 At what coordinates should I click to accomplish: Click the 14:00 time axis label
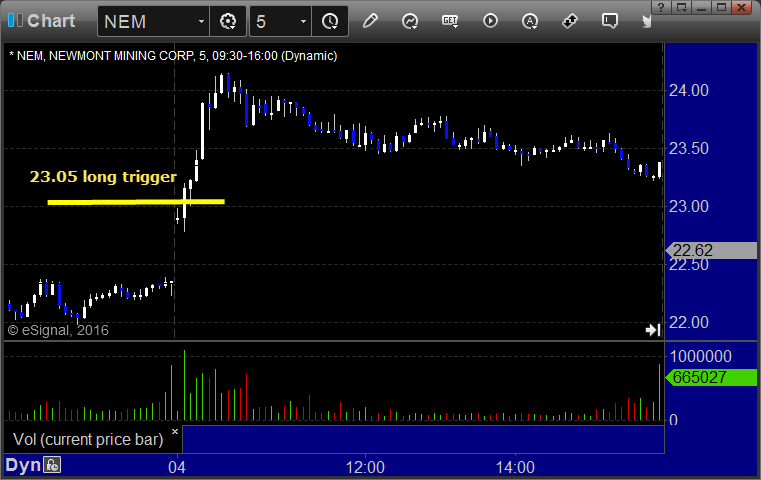point(515,467)
